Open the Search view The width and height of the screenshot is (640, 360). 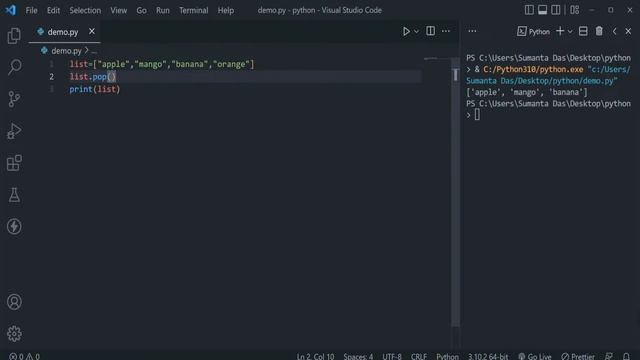14,67
